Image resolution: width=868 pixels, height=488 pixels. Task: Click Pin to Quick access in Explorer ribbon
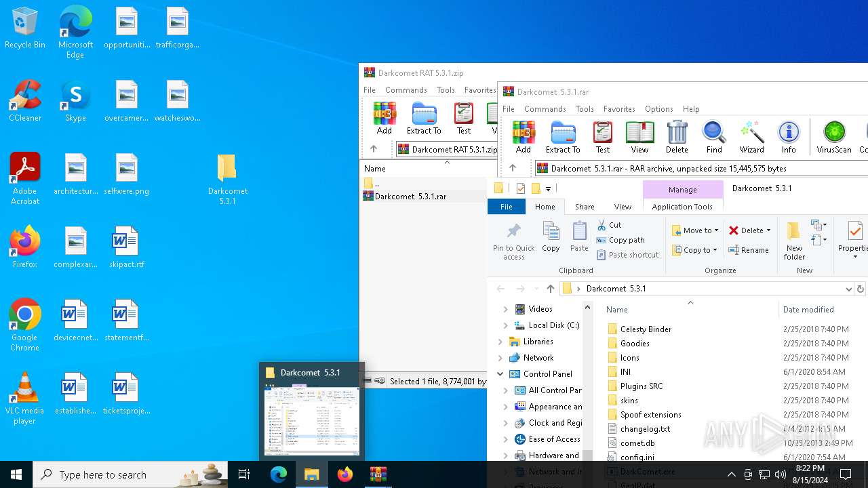(514, 241)
